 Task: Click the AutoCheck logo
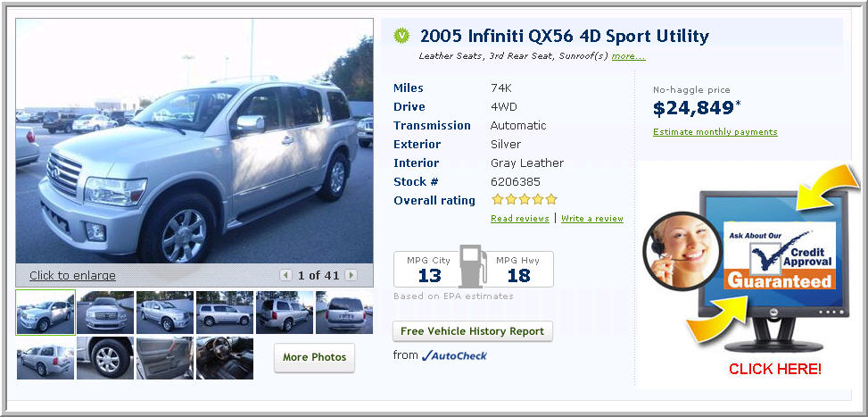(x=454, y=355)
